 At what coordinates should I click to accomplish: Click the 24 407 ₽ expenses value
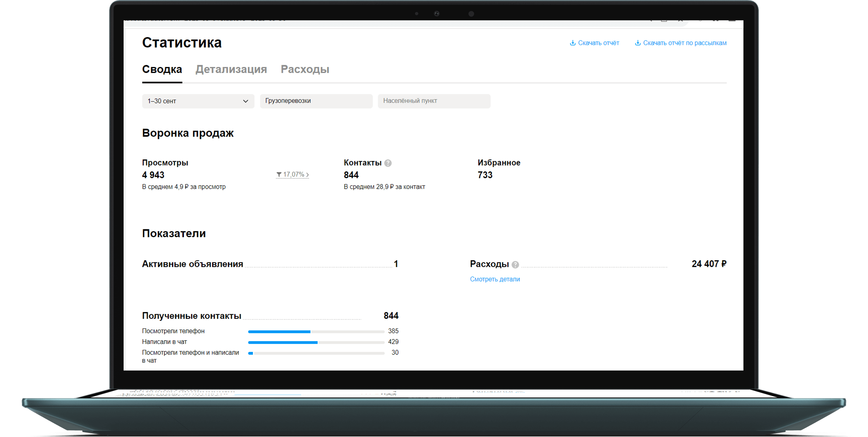tap(709, 264)
